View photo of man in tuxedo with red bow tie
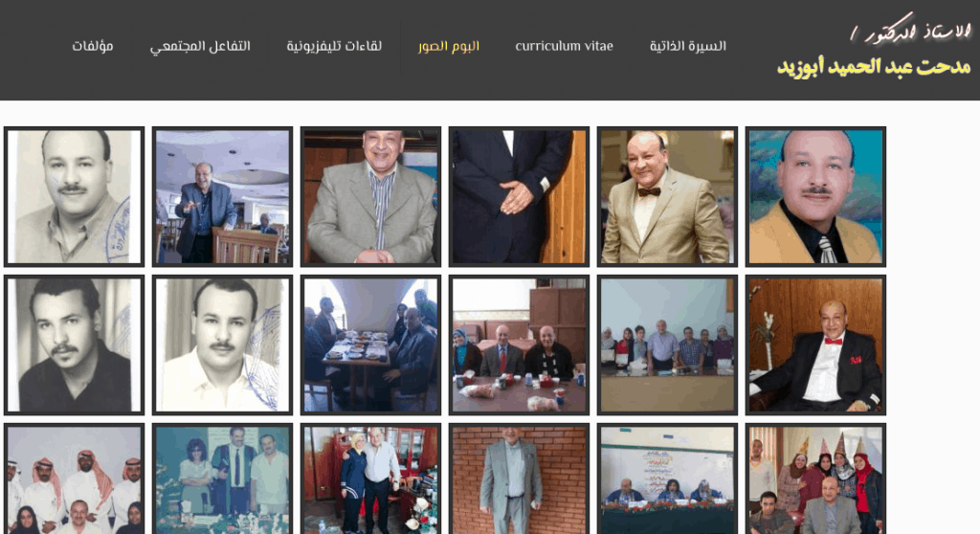The width and height of the screenshot is (980, 534). point(815,345)
